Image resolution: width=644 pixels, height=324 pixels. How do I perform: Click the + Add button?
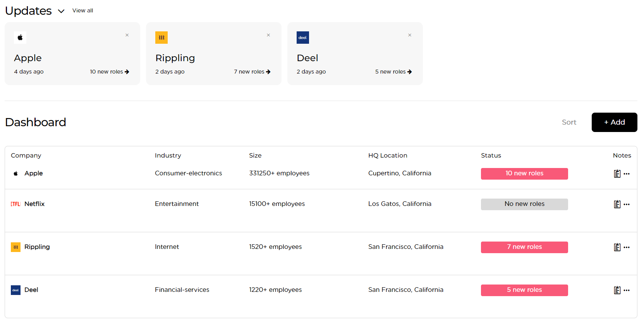point(614,122)
